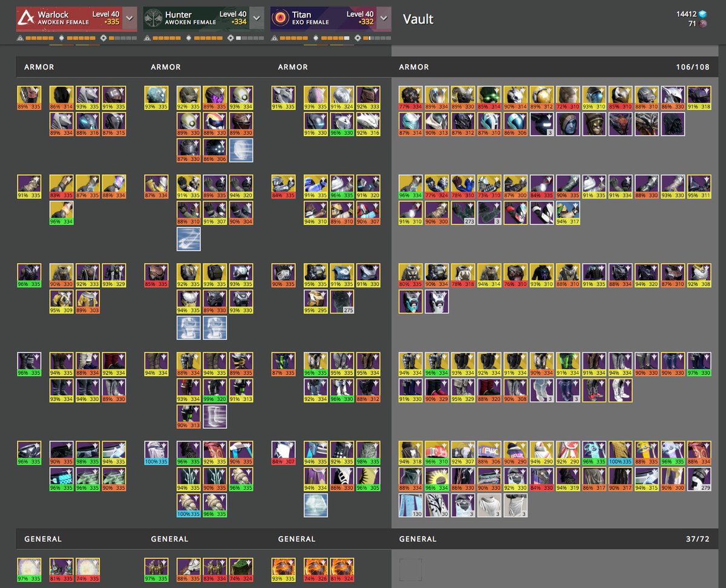Viewport: 726px width, 588px height.
Task: Select Hunter's General item rated 74% 324
Action: (x=241, y=570)
